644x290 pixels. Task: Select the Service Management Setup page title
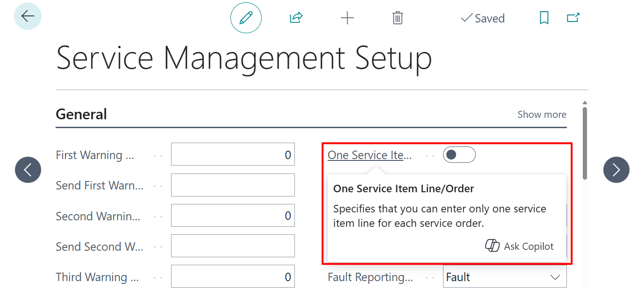(244, 58)
